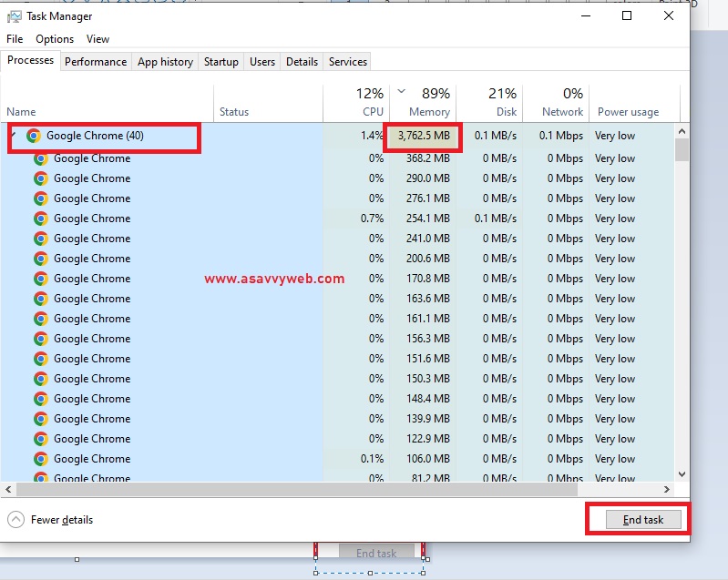Click the Chrome icon of the 254.1 MB process

[41, 219]
